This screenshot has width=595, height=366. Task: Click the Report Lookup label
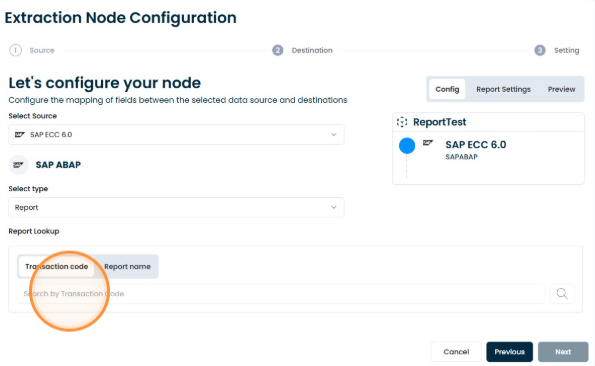click(34, 231)
